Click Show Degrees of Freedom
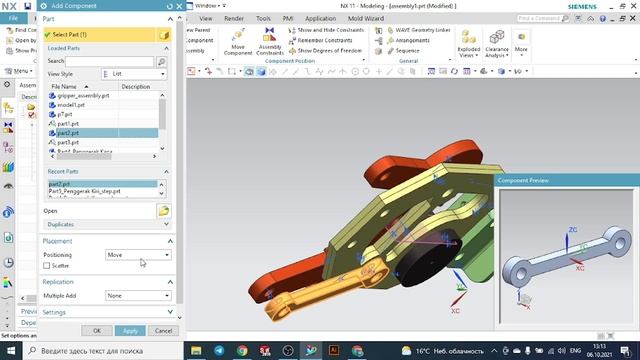The height and width of the screenshot is (360, 640). (325, 51)
